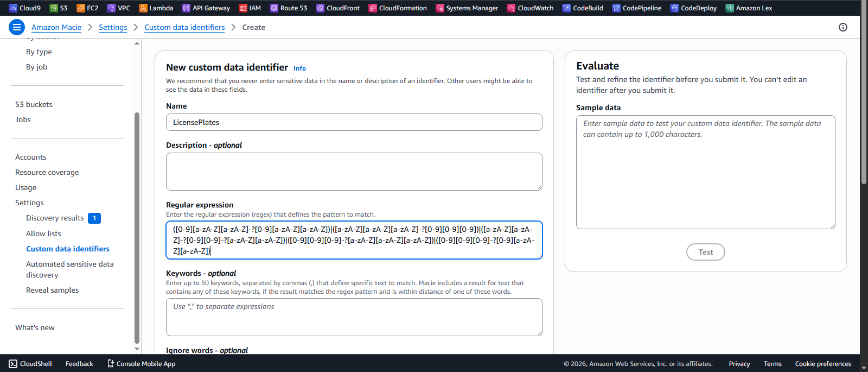This screenshot has width=868, height=372.
Task: Open Resource coverage in the sidebar
Action: pos(47,172)
